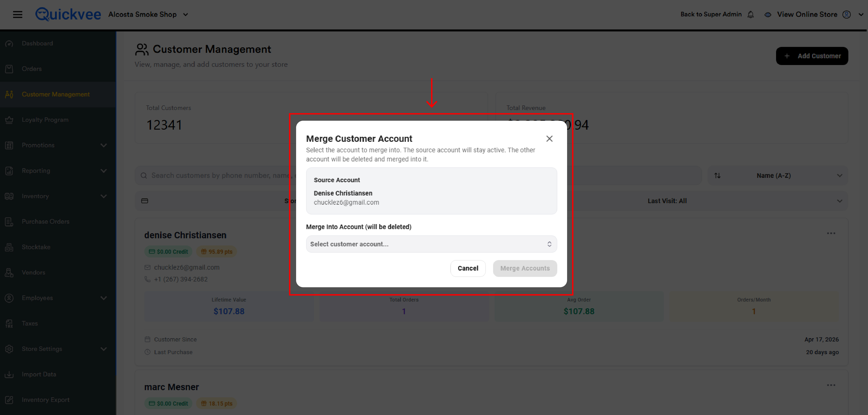868x415 pixels.
Task: Click the $0.00 Credit badge for denise Christiansen
Action: tap(168, 251)
